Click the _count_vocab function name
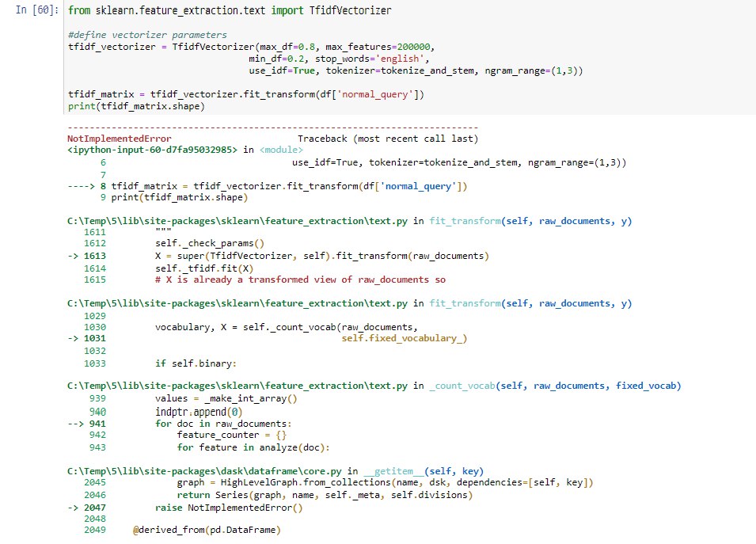This screenshot has height=544, width=756. 462,386
